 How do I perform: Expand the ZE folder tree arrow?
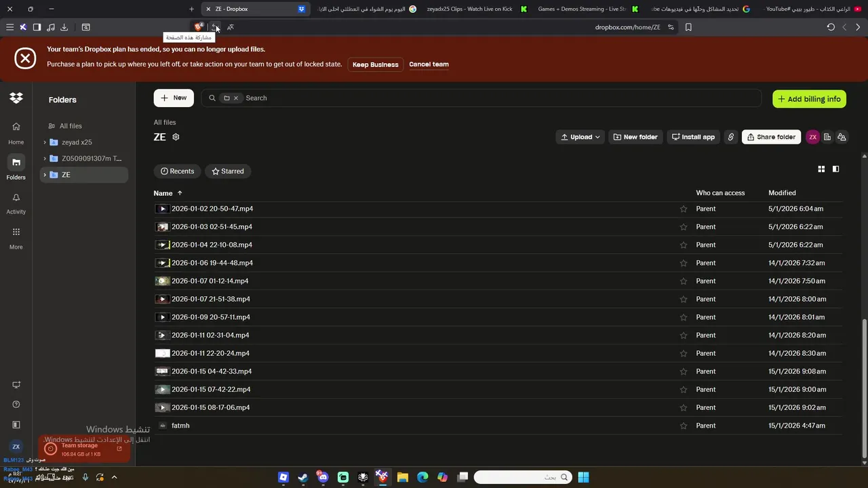45,175
